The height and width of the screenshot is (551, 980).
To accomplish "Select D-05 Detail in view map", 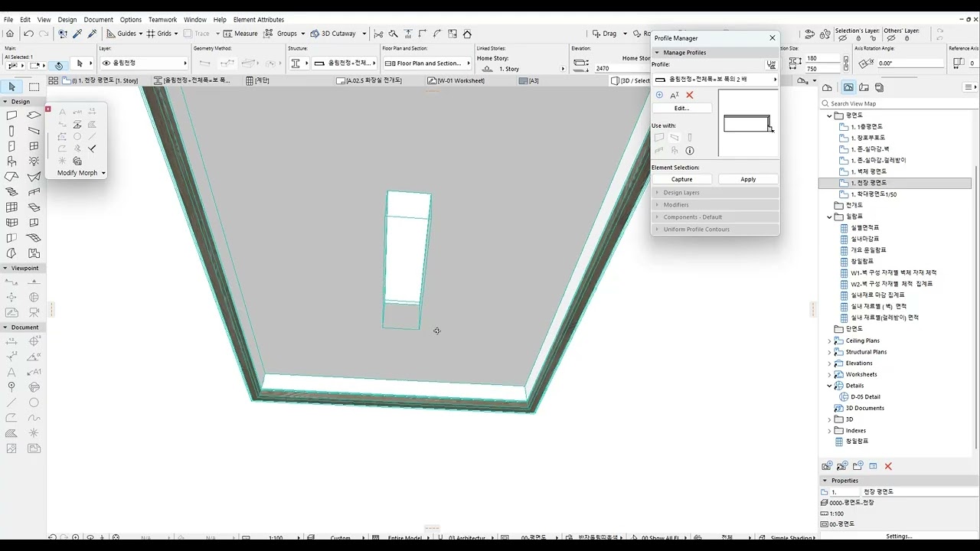I will [865, 397].
